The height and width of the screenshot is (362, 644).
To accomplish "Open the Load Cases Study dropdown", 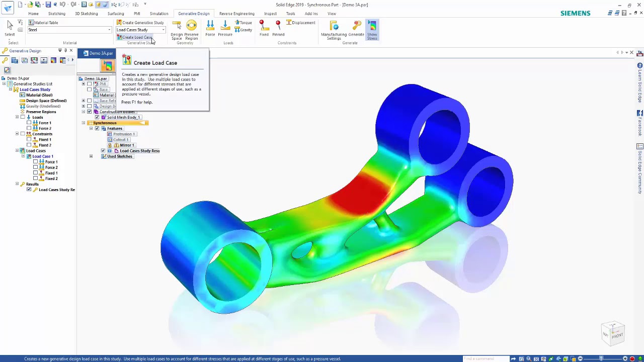I will pos(163,30).
